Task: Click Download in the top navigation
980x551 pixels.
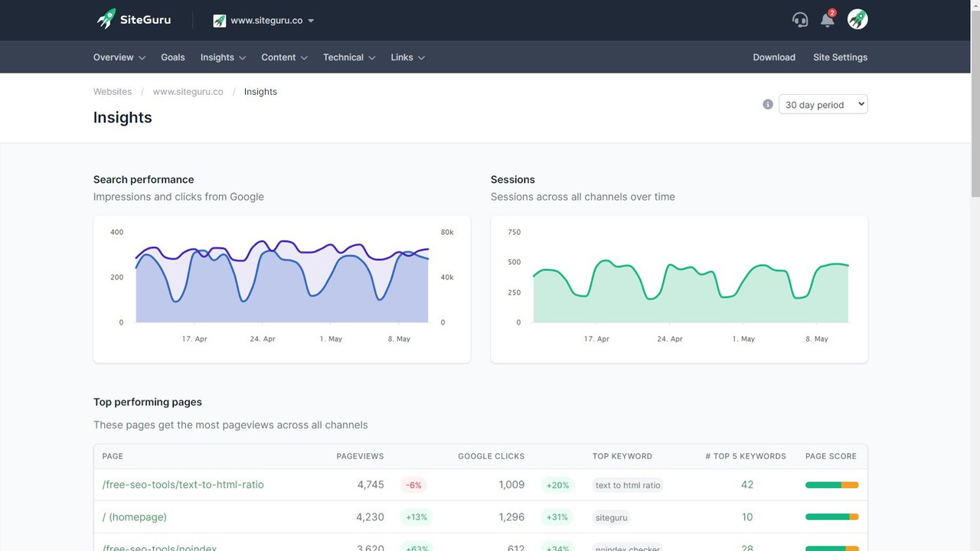Action: (x=774, y=57)
